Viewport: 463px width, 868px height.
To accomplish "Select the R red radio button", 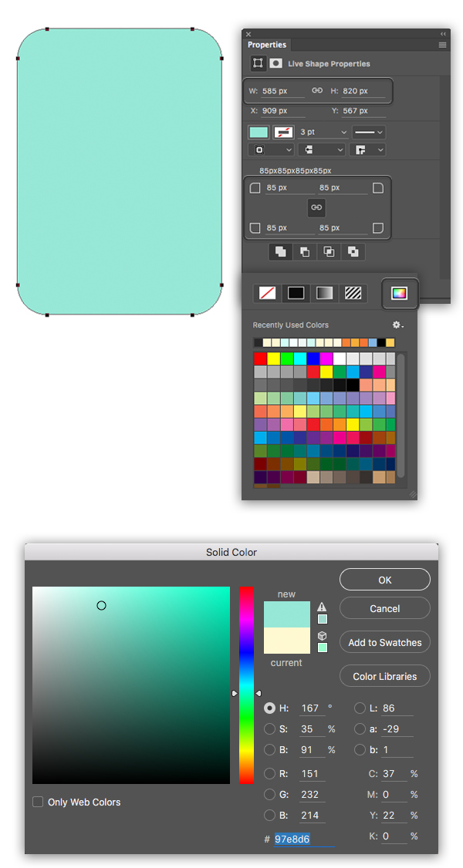I will [x=270, y=773].
